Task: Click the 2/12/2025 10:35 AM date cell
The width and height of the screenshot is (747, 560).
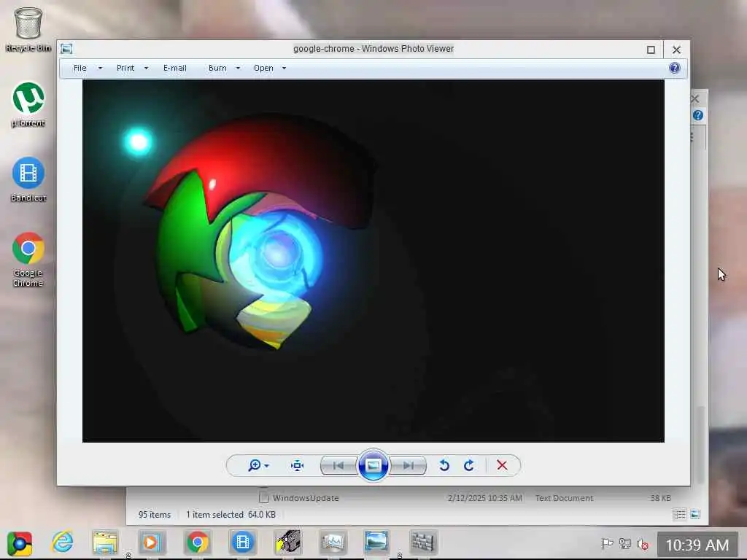Action: (x=485, y=498)
